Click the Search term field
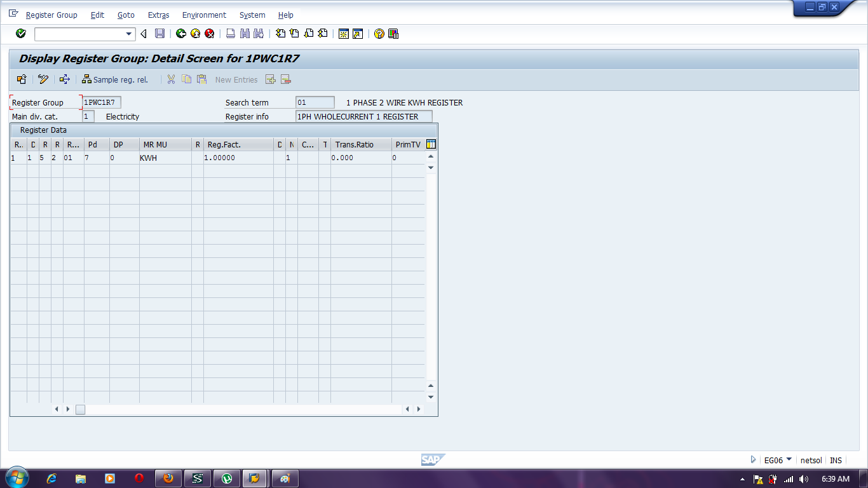This screenshot has width=868, height=488. pos(315,102)
